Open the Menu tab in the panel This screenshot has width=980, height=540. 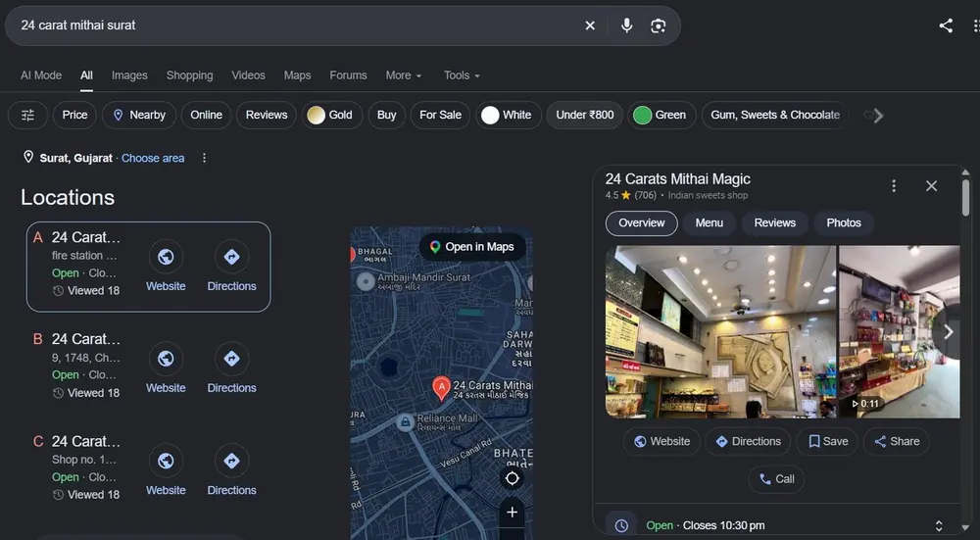[710, 223]
